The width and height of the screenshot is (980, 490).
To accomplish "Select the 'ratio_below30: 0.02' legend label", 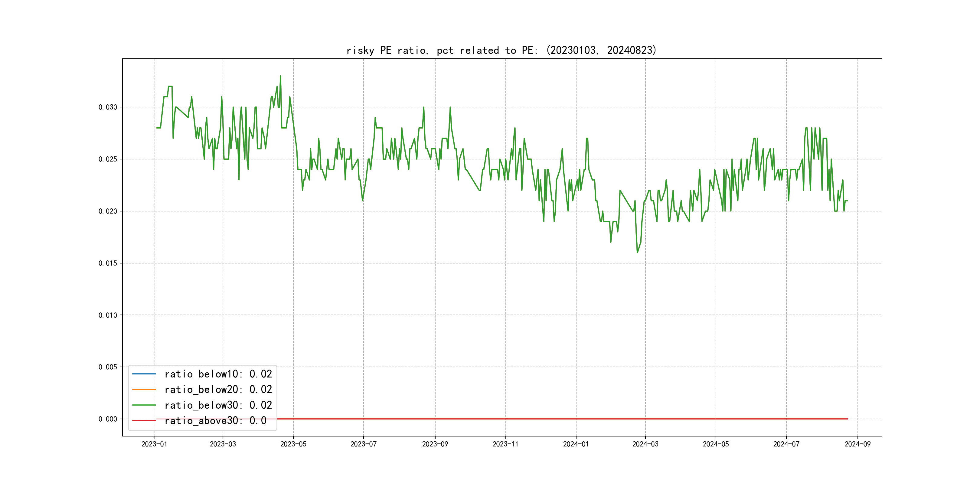I will [x=218, y=405].
